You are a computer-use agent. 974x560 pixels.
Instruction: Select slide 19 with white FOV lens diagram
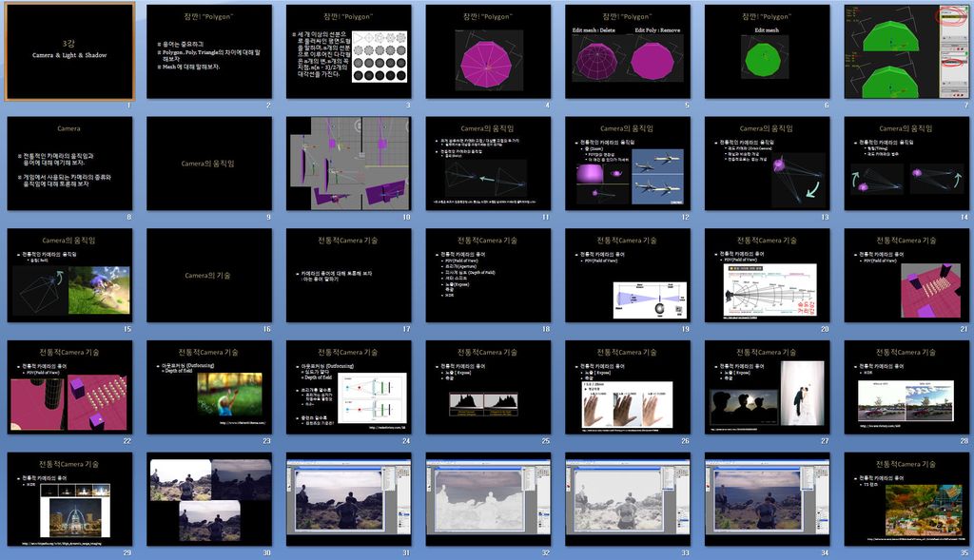pyautogui.click(x=628, y=275)
